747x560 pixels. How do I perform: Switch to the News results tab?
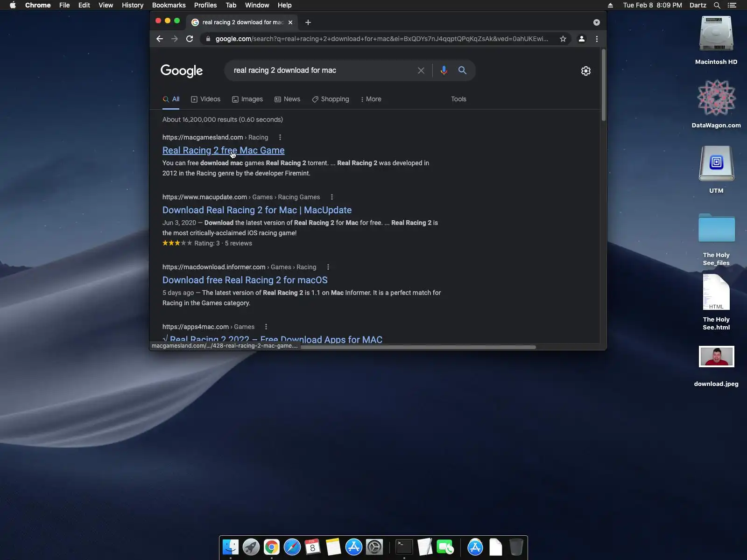point(288,99)
